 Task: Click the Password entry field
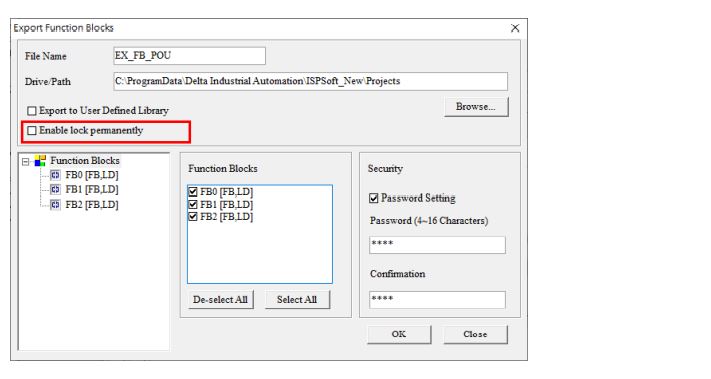pyautogui.click(x=437, y=245)
